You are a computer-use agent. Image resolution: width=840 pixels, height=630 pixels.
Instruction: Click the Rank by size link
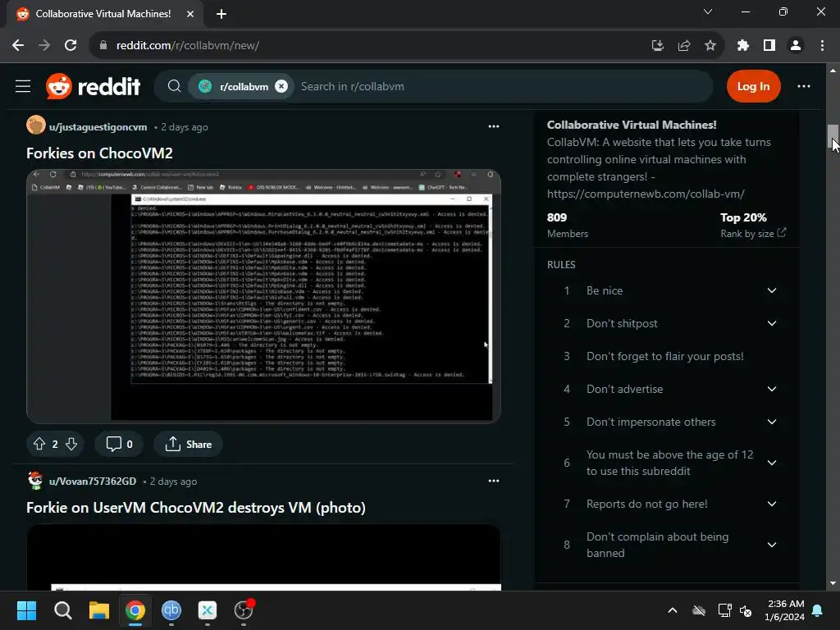coord(753,233)
